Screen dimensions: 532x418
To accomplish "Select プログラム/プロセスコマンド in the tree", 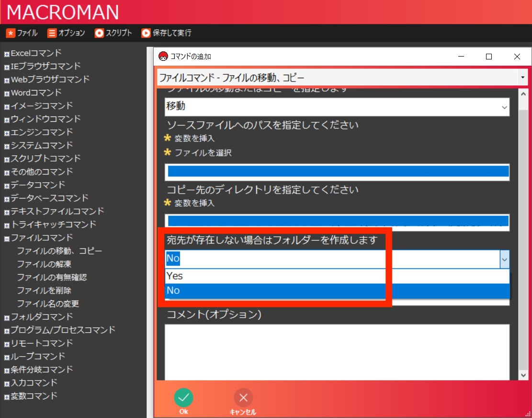I will 63,330.
